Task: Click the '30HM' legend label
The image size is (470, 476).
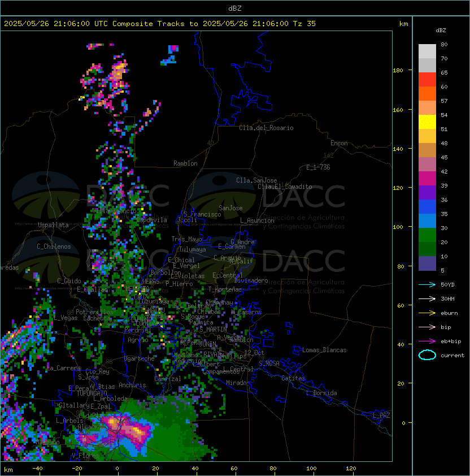Action: coord(447,298)
